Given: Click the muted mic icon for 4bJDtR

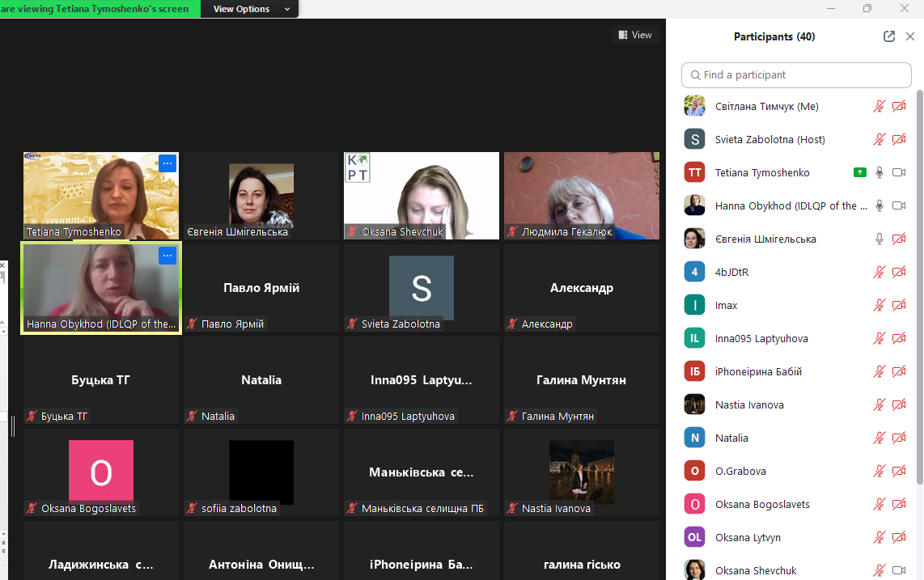Looking at the screenshot, I should 879,273.
